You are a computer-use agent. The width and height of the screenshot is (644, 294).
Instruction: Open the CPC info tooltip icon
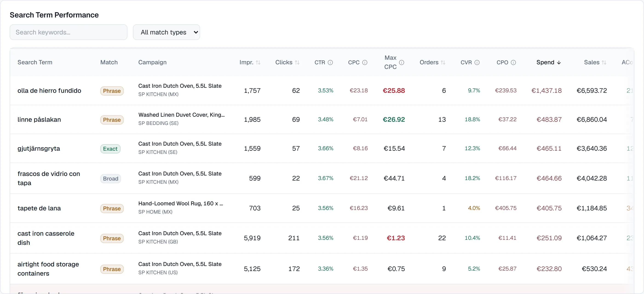point(365,62)
